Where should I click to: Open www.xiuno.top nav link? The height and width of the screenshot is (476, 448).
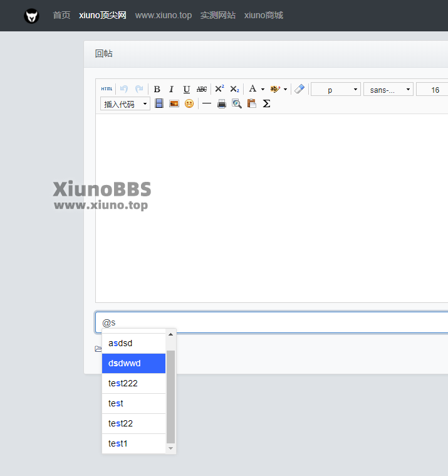[164, 15]
